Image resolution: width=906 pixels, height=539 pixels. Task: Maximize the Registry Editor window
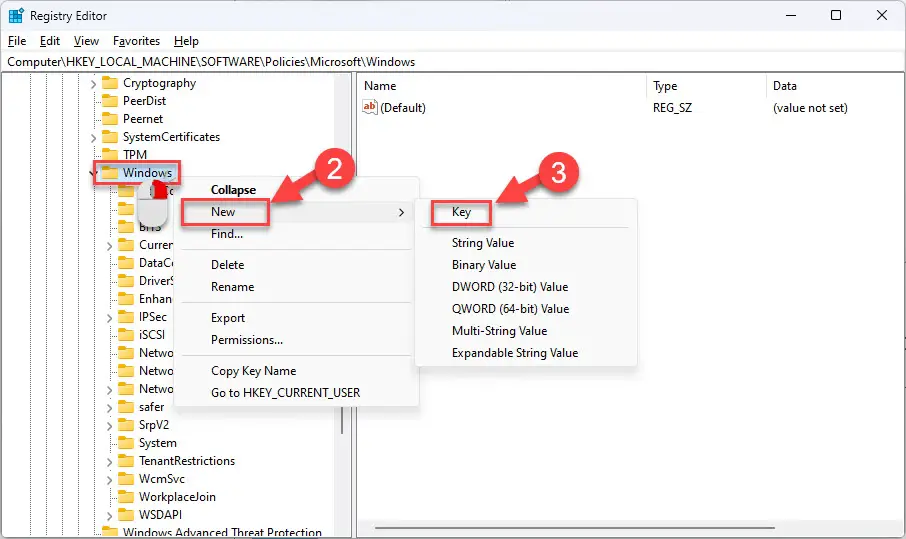[x=836, y=16]
